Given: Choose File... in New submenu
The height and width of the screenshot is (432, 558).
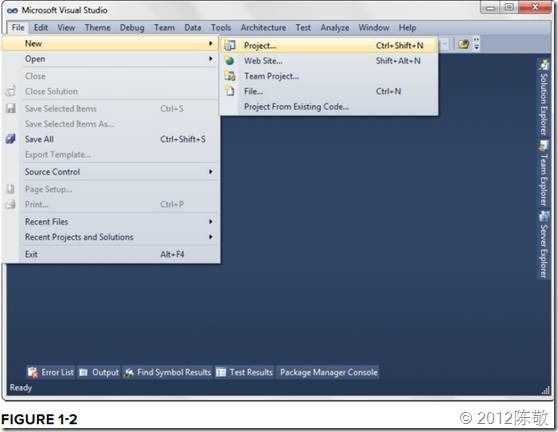Looking at the screenshot, I should (x=329, y=91).
